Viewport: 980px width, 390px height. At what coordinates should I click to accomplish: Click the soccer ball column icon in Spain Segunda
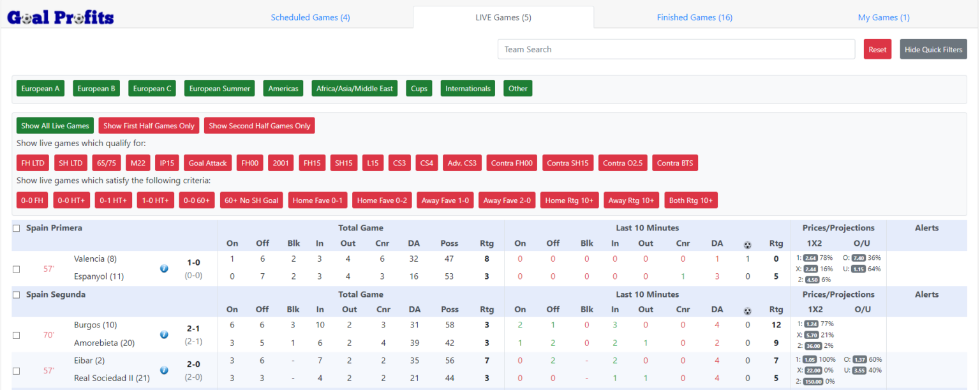pyautogui.click(x=747, y=310)
